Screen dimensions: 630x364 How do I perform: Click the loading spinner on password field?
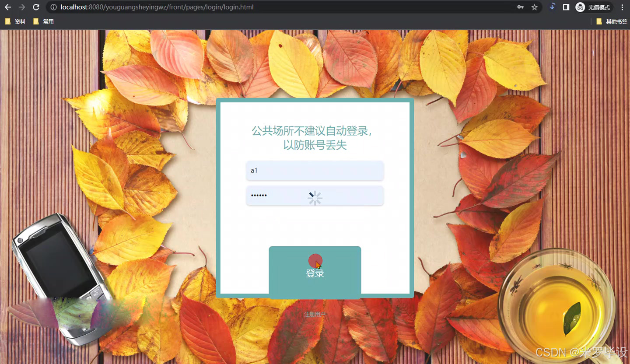[x=315, y=198]
